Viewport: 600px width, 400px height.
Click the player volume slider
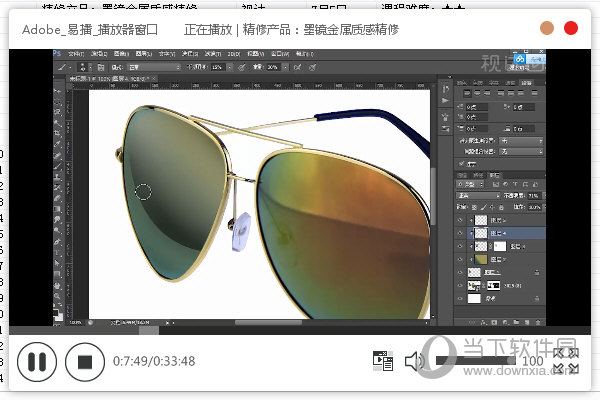pyautogui.click(x=476, y=360)
